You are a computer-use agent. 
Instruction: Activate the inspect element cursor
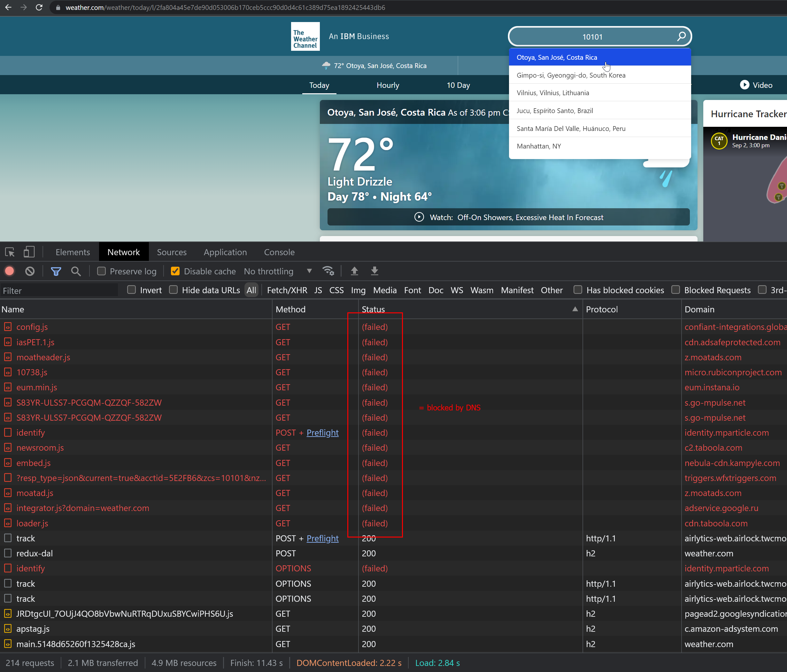(9, 252)
